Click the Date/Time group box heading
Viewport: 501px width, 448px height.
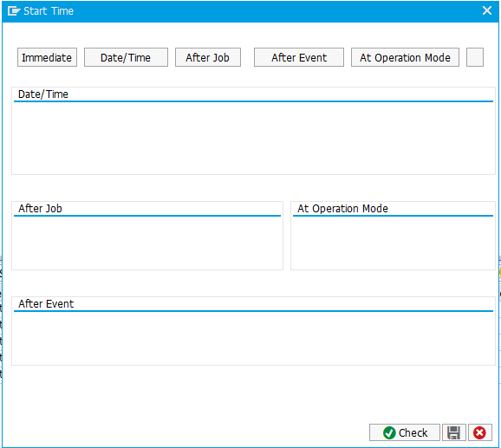coord(43,94)
